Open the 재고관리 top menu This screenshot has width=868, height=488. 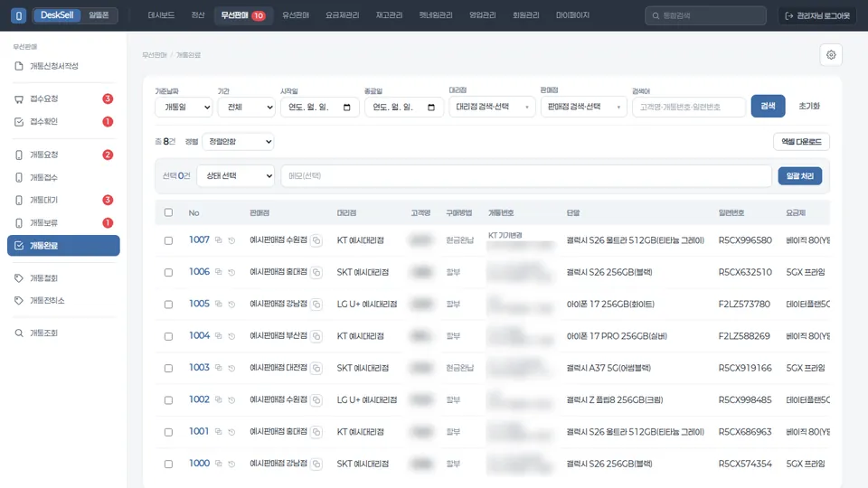389,15
